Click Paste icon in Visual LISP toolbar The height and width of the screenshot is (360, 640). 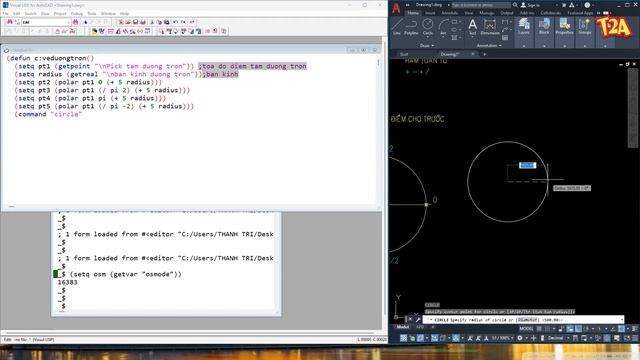pyautogui.click(x=166, y=22)
